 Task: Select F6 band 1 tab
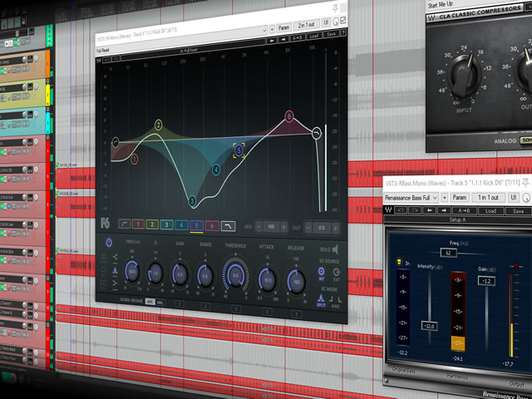click(x=138, y=224)
